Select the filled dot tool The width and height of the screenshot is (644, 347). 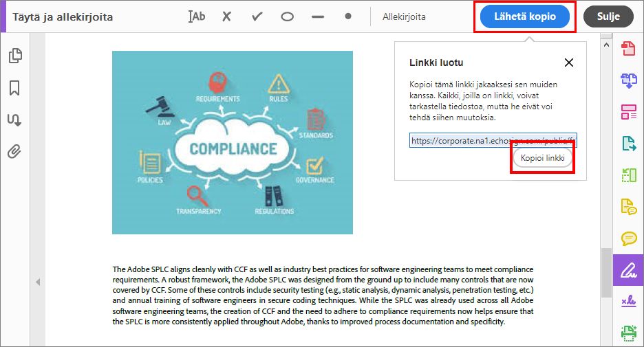348,16
